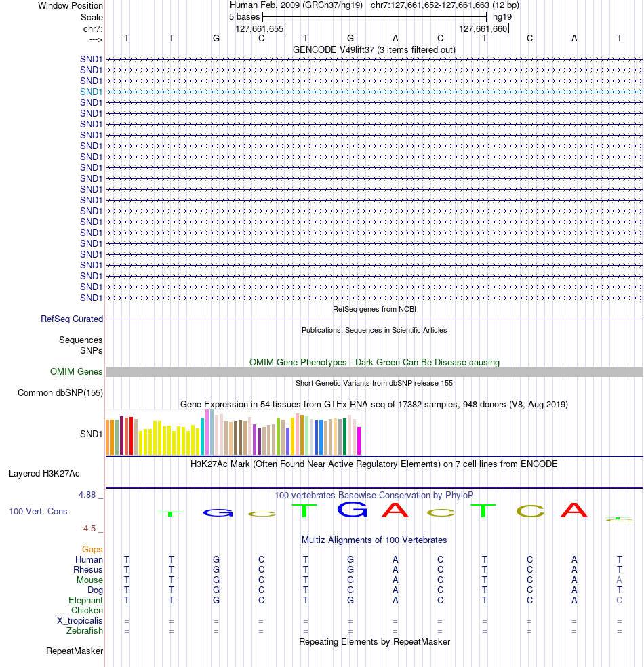Click the magenta last bar in GTEx chart
The height and width of the screenshot is (667, 644).
tap(359, 441)
